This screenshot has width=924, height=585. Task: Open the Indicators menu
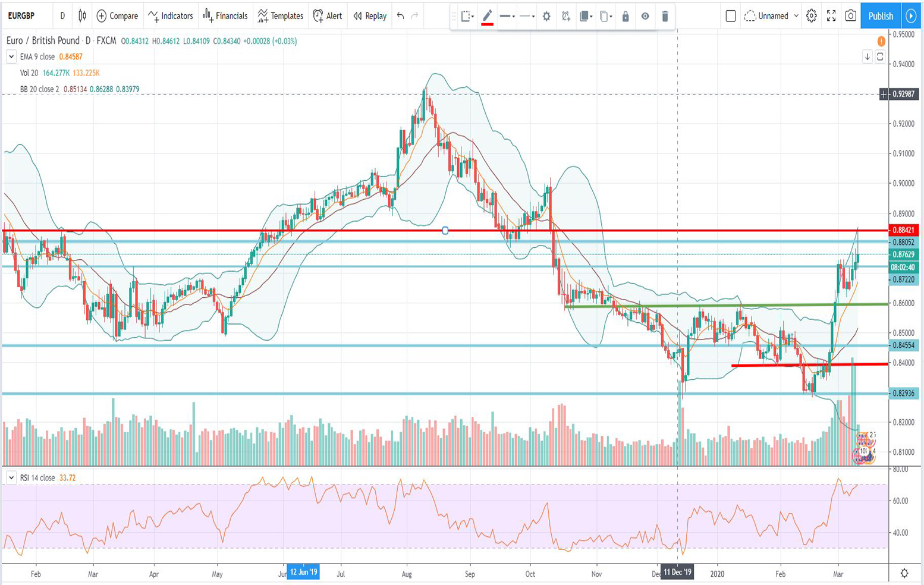[171, 16]
